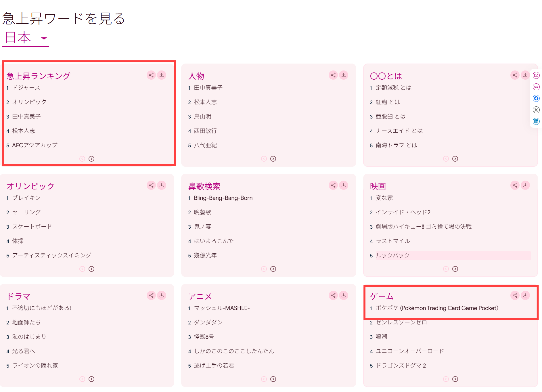This screenshot has width=542, height=392.
Task: Download the ゲーム card
Action: (x=525, y=295)
